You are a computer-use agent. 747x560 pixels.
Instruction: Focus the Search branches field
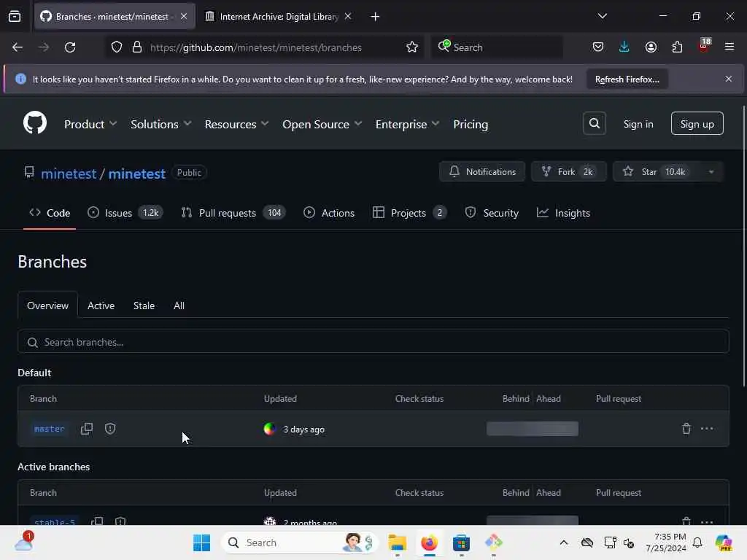pyautogui.click(x=373, y=343)
